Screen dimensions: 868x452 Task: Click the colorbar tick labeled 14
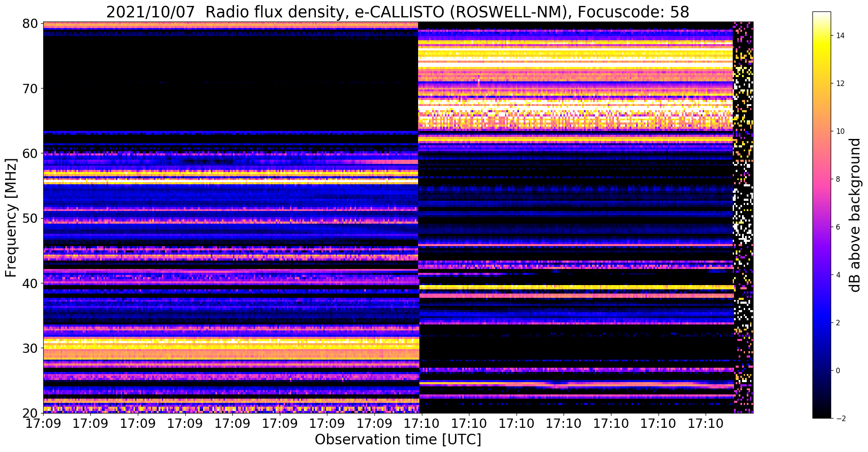840,36
